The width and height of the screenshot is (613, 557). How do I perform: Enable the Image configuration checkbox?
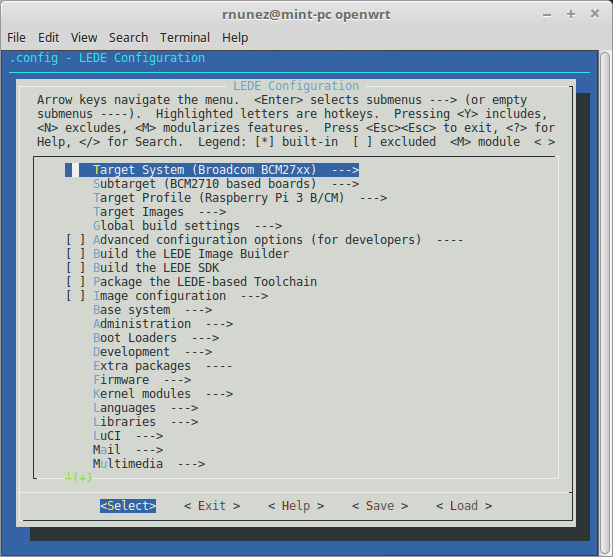pos(76,296)
